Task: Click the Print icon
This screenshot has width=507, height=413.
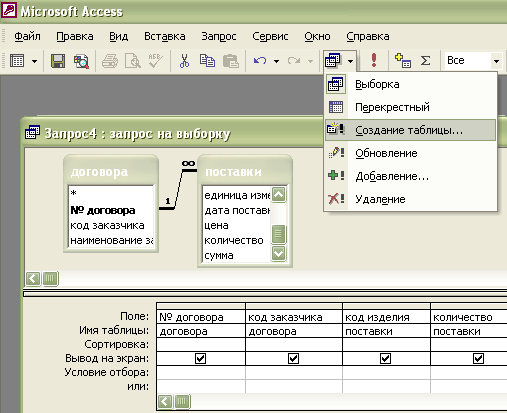Action: (x=110, y=61)
